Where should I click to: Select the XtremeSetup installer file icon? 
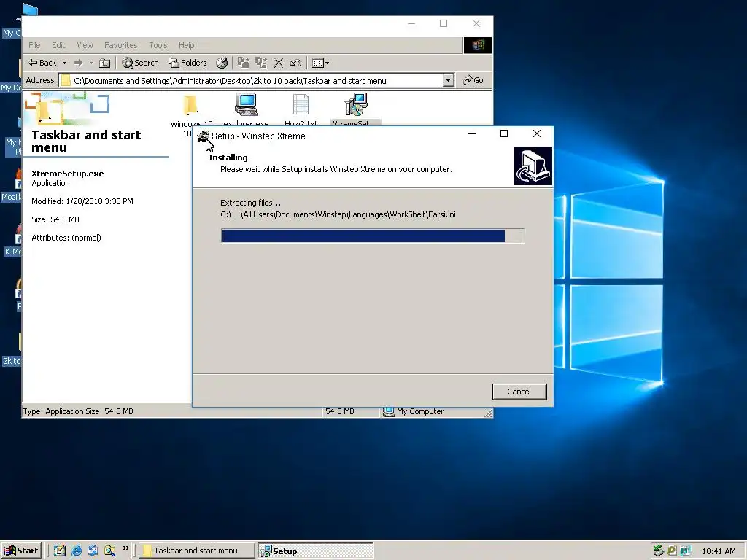coord(356,104)
